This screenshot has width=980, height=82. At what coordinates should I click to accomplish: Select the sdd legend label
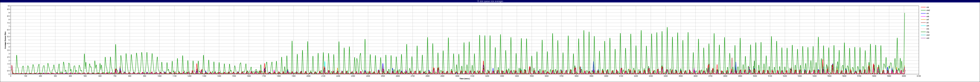(x=928, y=38)
